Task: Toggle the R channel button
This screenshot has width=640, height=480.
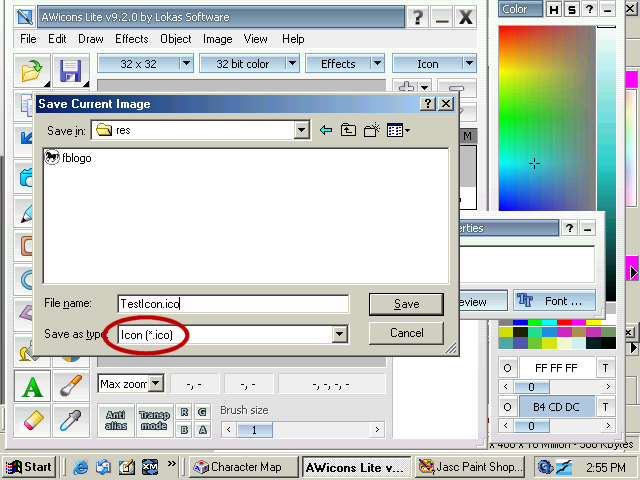Action: click(184, 411)
